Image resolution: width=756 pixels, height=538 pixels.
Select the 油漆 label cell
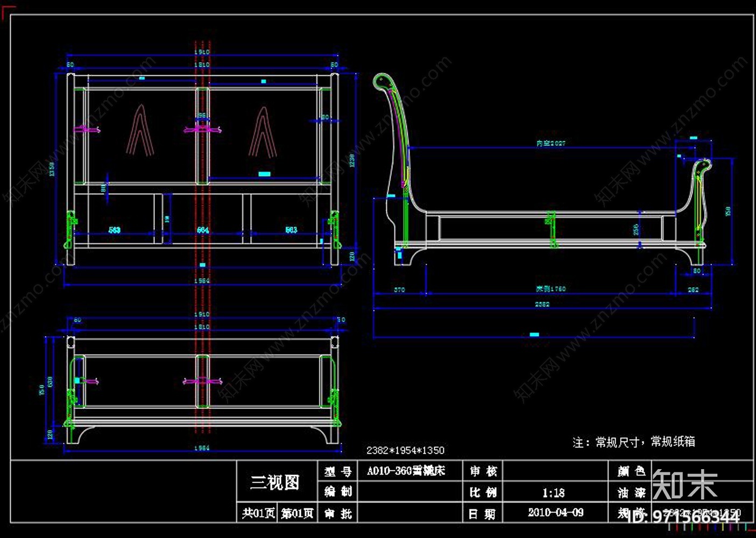click(x=631, y=492)
